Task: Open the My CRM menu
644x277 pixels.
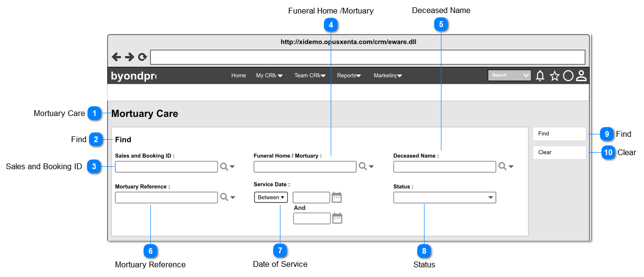Action: (269, 75)
